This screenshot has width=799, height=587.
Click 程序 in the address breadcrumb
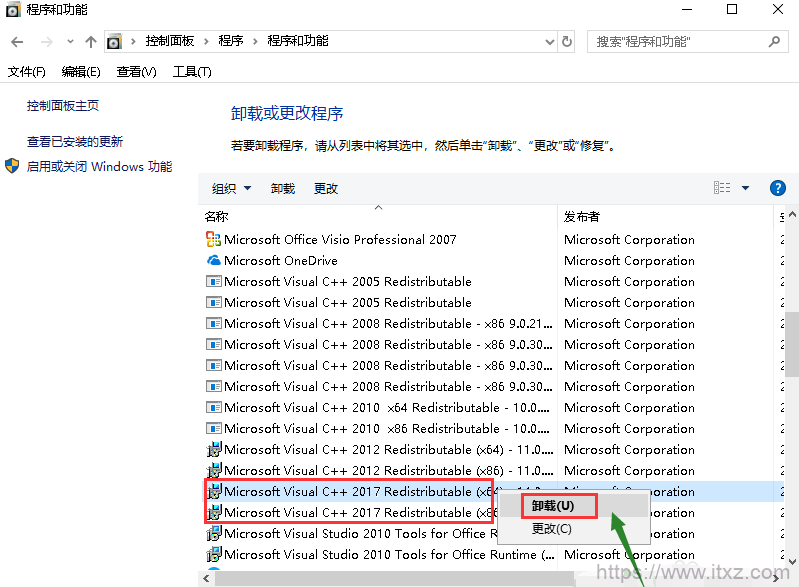coord(231,41)
